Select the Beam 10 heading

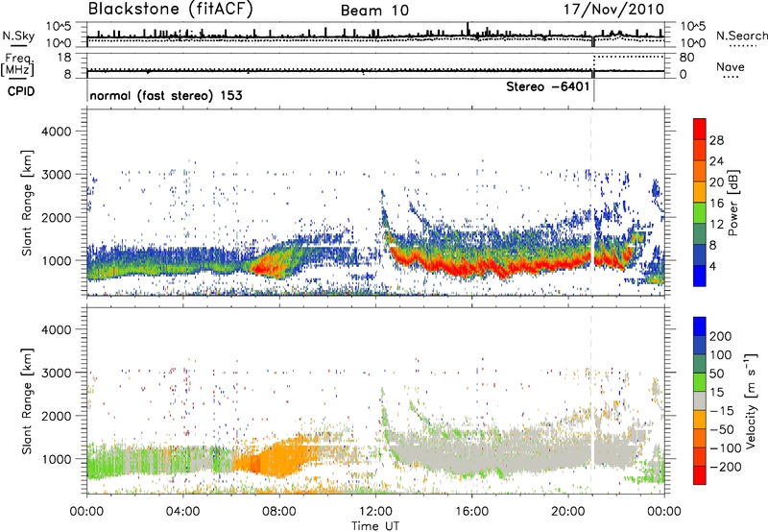coord(374,11)
